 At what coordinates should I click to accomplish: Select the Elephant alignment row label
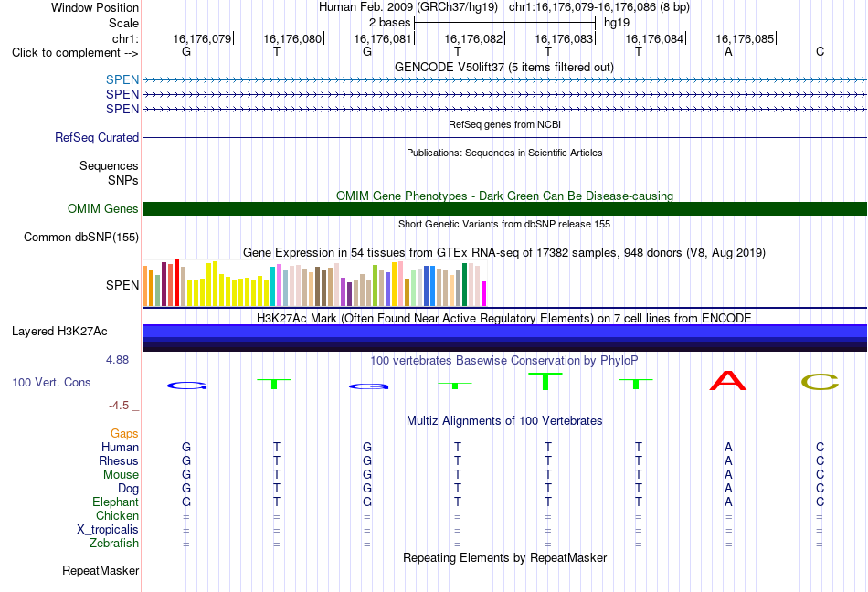116,502
